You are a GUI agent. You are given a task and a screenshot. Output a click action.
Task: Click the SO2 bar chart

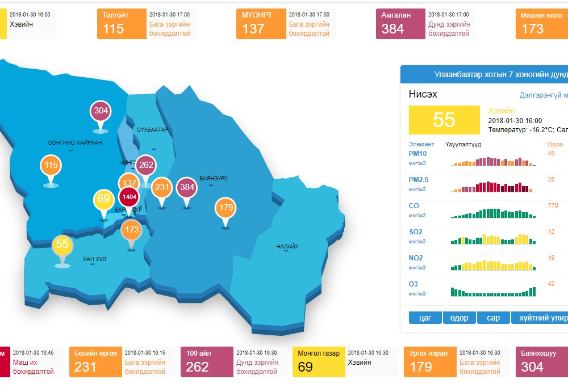(x=494, y=239)
